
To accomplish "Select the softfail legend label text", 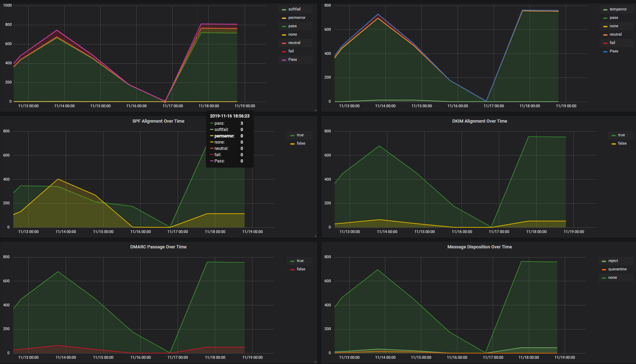I will [294, 9].
